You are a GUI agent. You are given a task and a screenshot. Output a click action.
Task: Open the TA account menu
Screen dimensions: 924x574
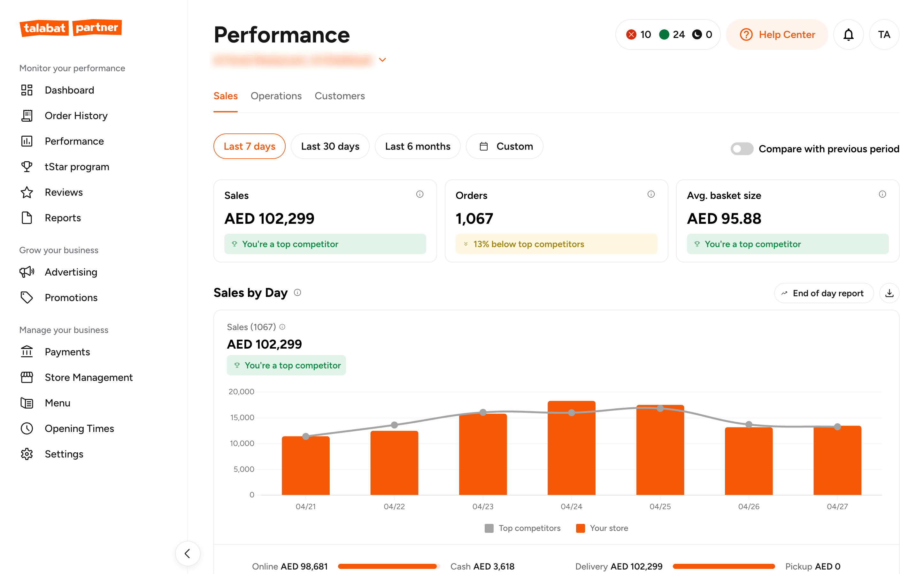[x=884, y=34]
